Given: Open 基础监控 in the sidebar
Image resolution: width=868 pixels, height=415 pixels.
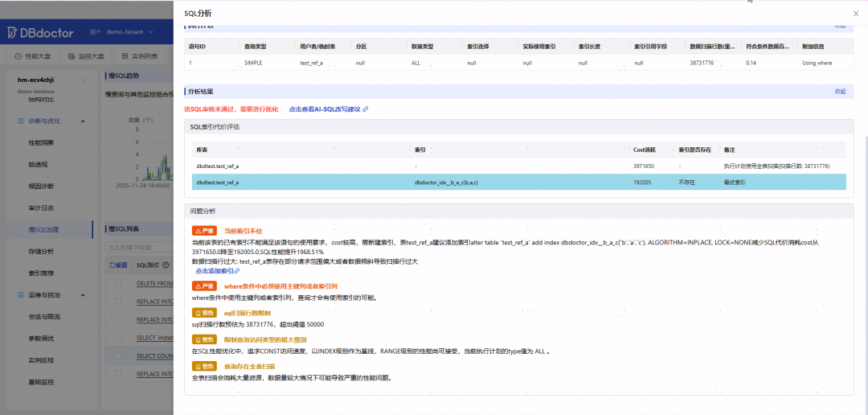Looking at the screenshot, I should click(x=42, y=382).
